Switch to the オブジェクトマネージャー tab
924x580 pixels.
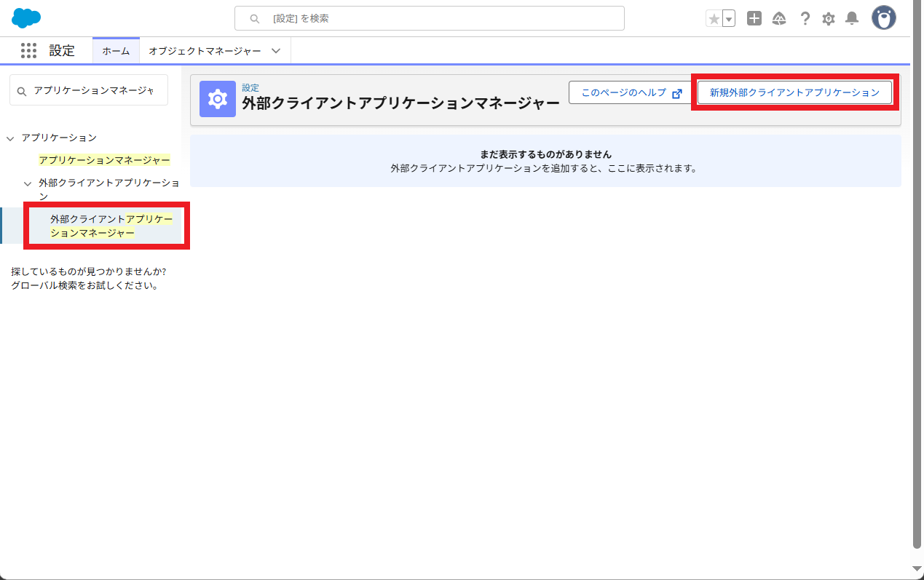205,51
